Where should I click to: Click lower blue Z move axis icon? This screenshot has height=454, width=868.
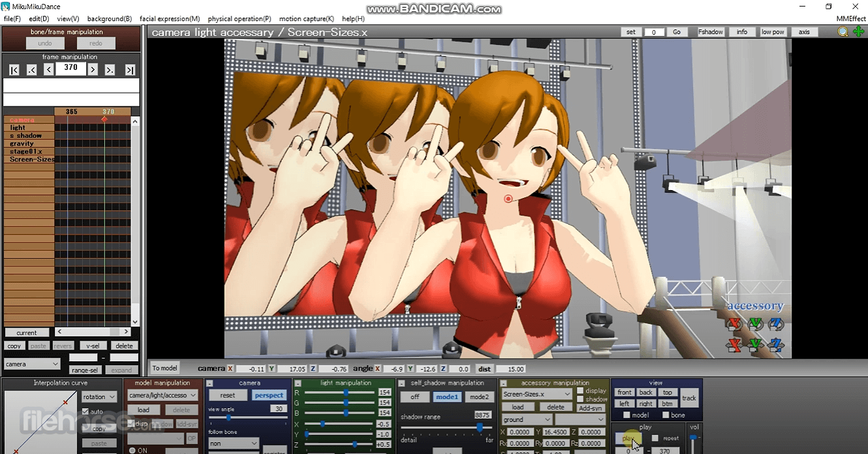pos(775,344)
